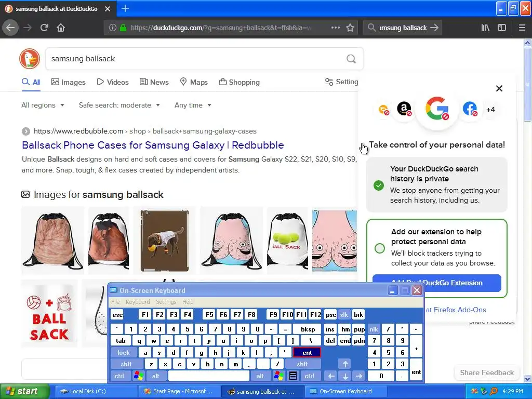Switch to the Shopping results tab
Screen dimensions: 532x399
pos(239,82)
